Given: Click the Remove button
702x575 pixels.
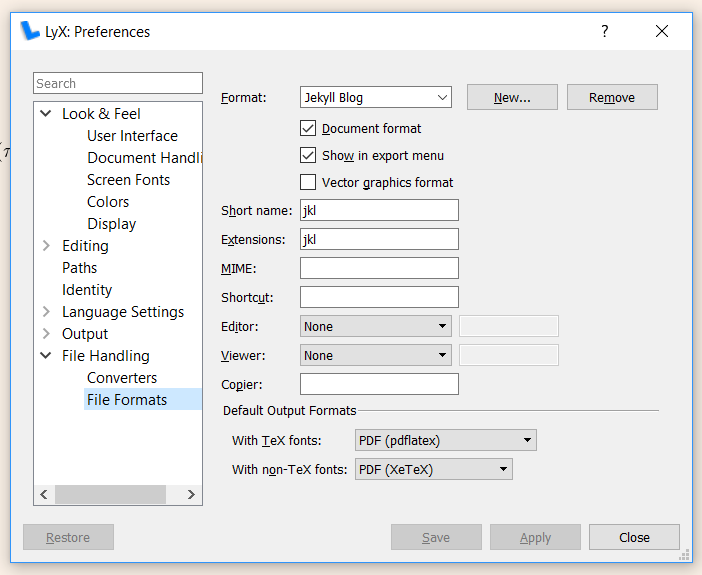Looking at the screenshot, I should click(x=612, y=97).
